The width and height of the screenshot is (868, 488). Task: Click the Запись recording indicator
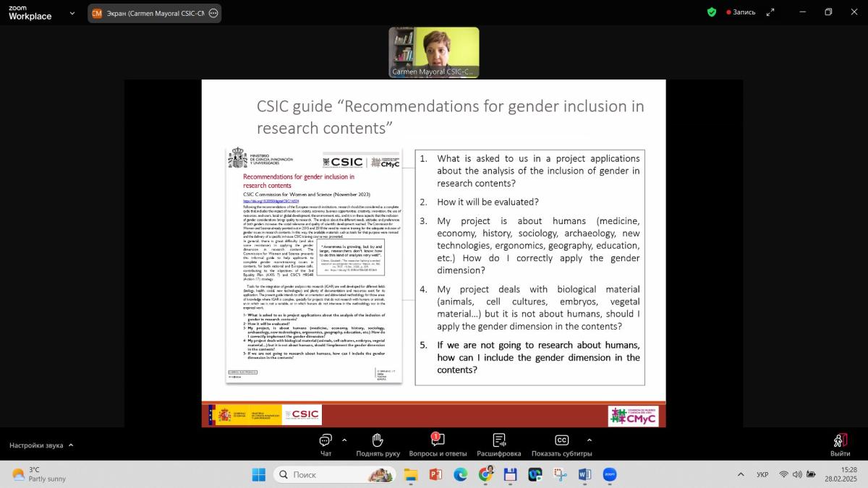[x=741, y=12]
